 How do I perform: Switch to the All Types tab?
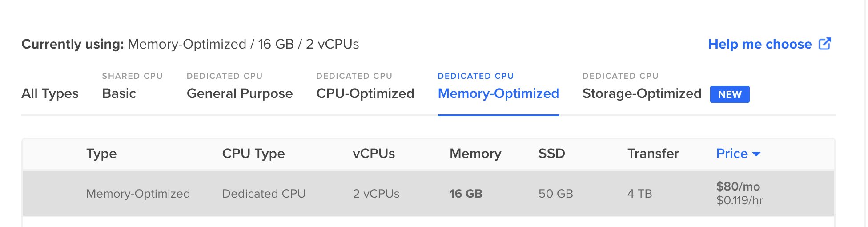pos(50,93)
